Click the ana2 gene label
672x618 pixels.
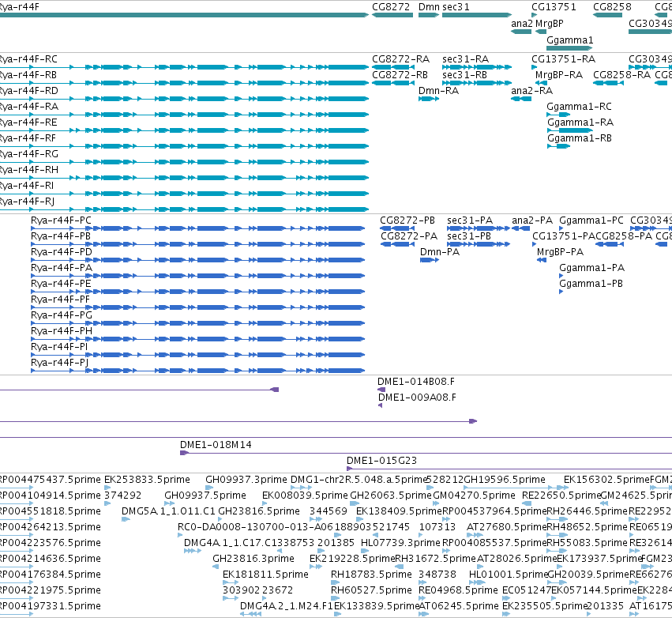(x=522, y=24)
